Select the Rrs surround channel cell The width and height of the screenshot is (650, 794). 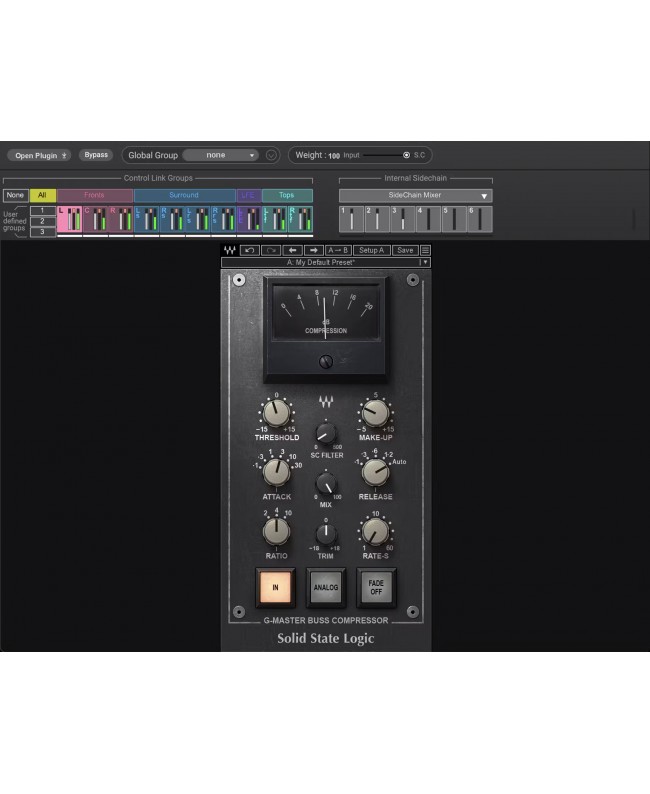[224, 219]
